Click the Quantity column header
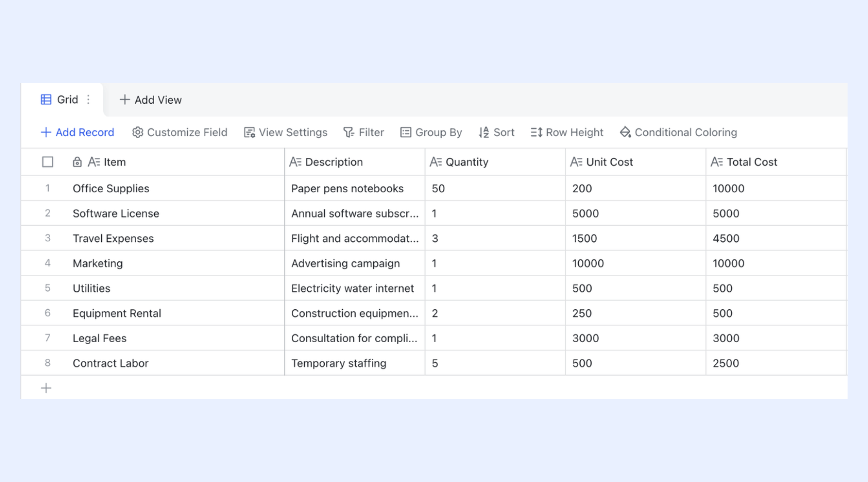Screen dimensions: 868x482 click(495, 162)
